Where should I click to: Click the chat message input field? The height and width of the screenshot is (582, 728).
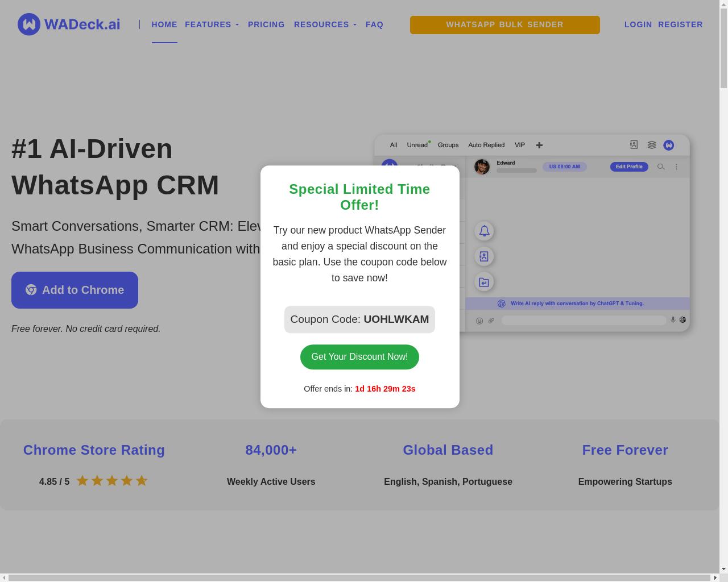pos(584,321)
